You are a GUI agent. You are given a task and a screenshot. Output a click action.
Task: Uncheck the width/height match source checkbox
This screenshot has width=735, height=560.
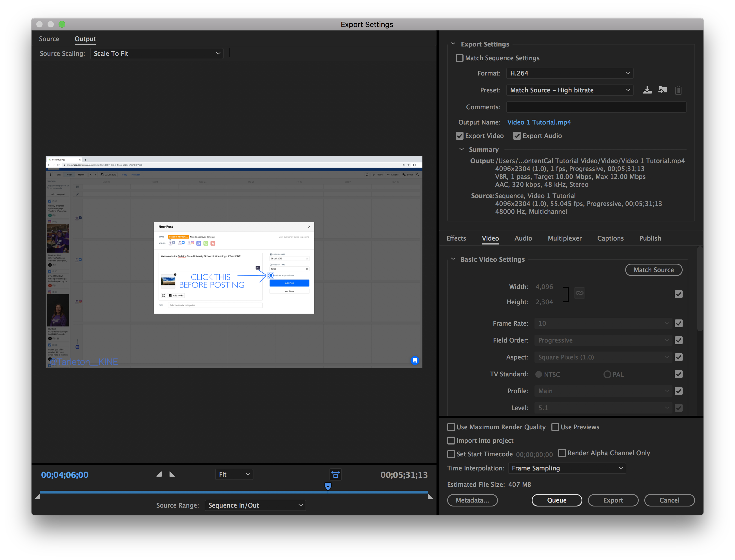678,294
